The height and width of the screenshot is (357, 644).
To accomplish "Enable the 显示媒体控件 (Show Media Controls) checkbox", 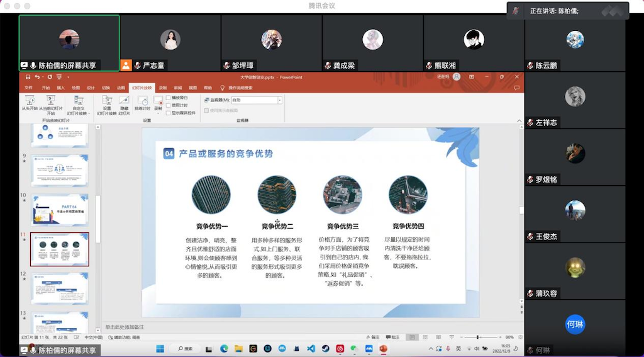I will (169, 113).
